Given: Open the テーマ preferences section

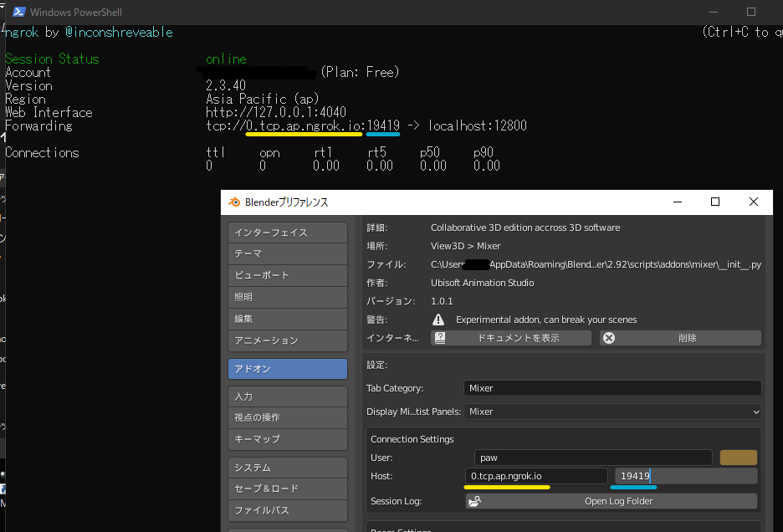Looking at the screenshot, I should tap(288, 253).
